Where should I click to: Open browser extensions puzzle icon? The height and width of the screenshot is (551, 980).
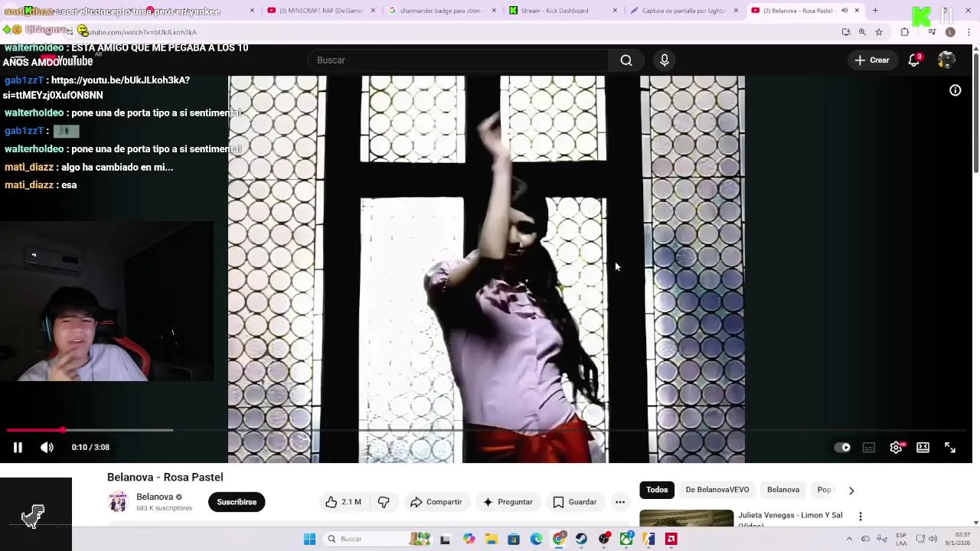coord(905,32)
